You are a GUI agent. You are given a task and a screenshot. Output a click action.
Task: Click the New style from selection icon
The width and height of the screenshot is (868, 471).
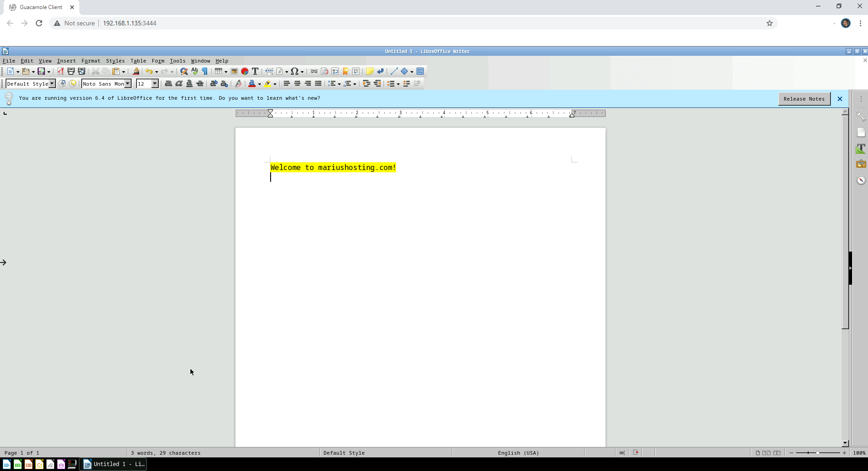point(73,83)
